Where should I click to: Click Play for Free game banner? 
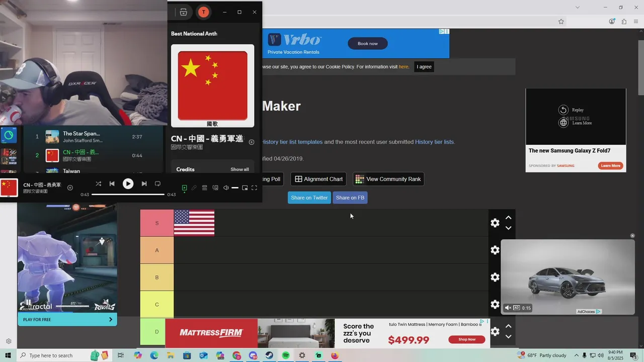[67, 319]
